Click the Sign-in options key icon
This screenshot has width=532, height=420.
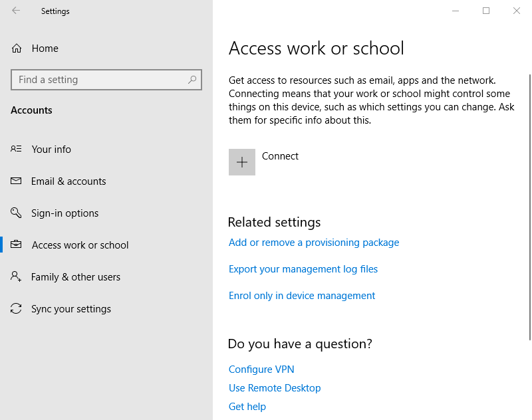pyautogui.click(x=17, y=213)
